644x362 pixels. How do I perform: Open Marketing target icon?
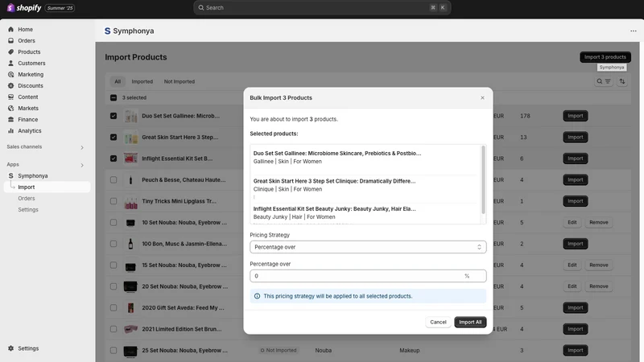coord(10,74)
